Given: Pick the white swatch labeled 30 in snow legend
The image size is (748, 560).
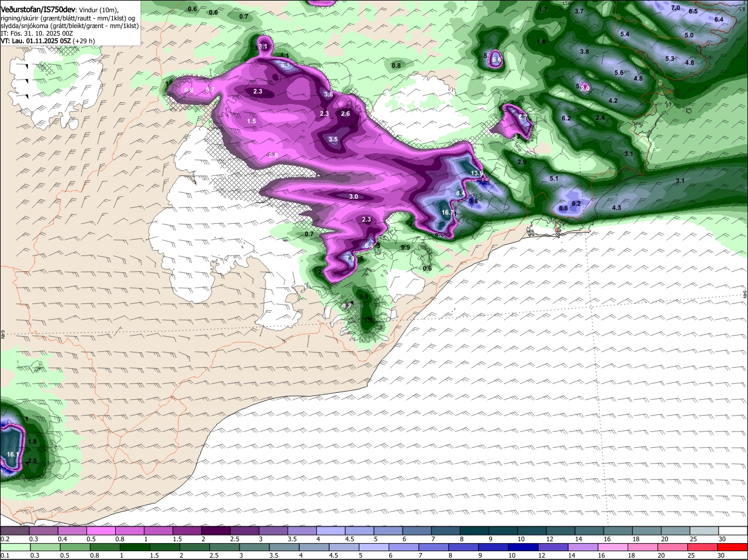Looking at the screenshot, I should click(x=733, y=531).
